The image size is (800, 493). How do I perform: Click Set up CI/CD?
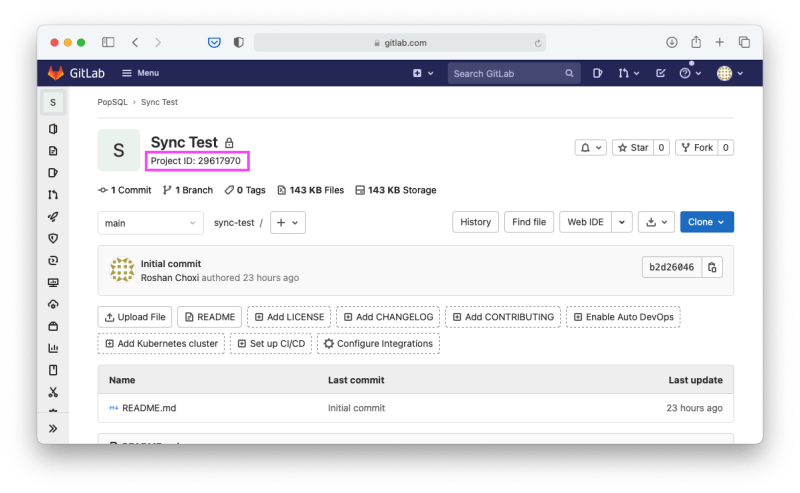(271, 343)
